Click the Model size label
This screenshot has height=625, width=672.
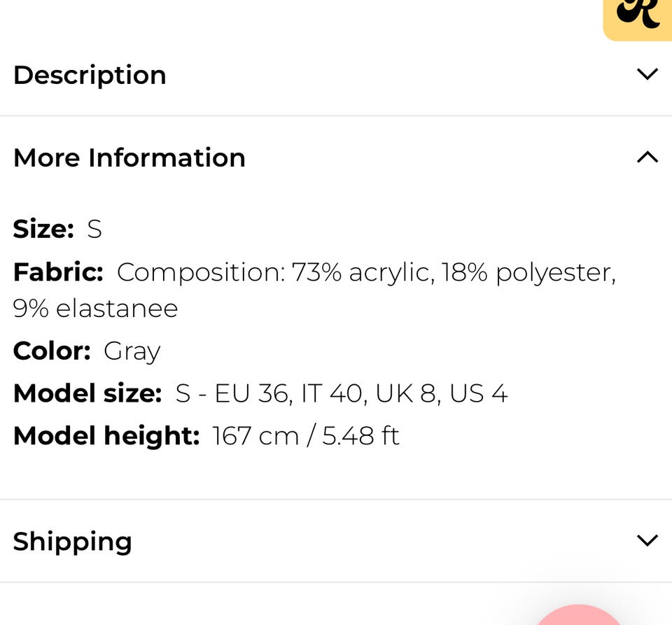click(x=87, y=393)
